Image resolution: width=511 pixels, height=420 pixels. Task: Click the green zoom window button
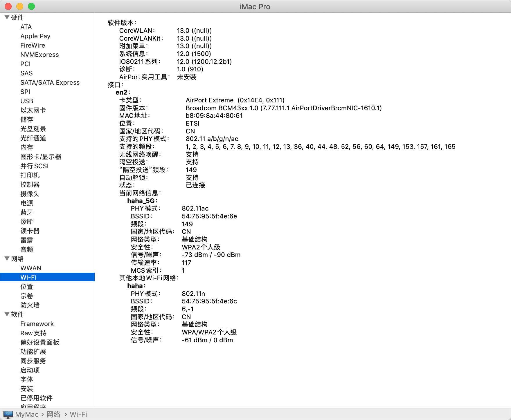coord(31,6)
